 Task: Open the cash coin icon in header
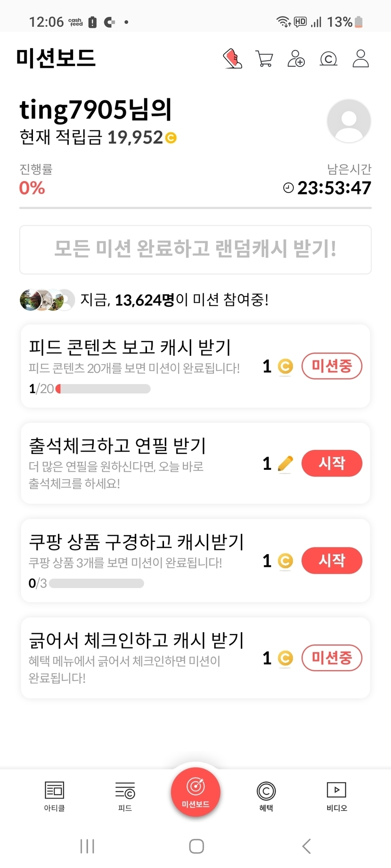click(x=328, y=59)
